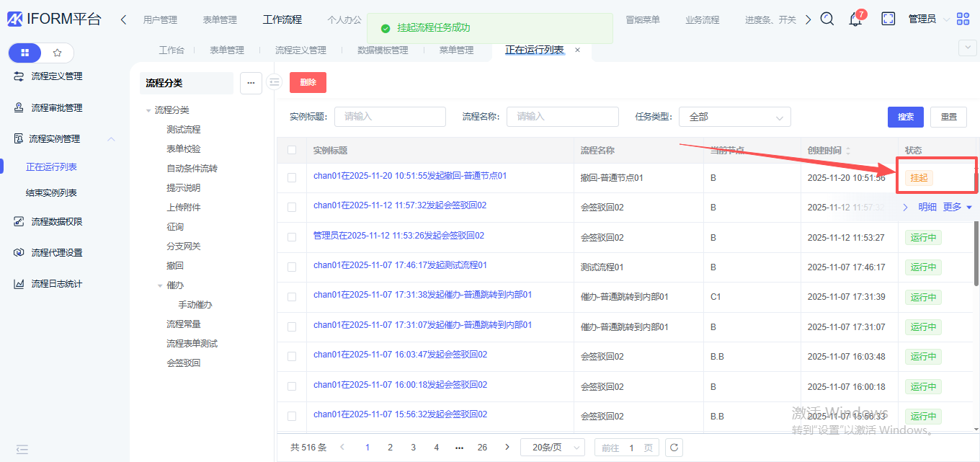Click the collapse category panel icon
This screenshot has height=462, width=980.
tap(274, 82)
